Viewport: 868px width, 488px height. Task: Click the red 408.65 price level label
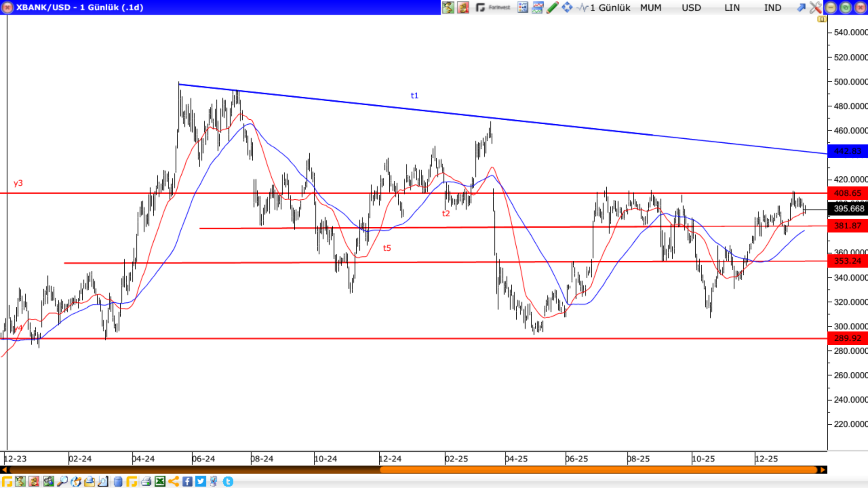click(x=847, y=193)
